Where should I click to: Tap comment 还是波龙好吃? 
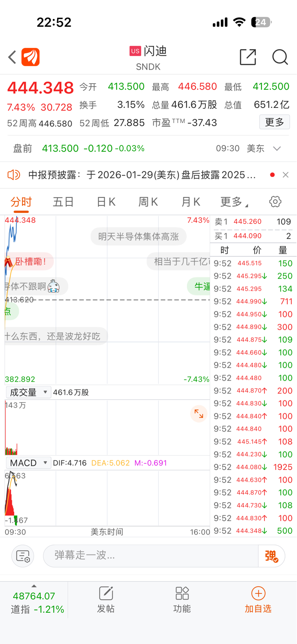pyautogui.click(x=56, y=336)
